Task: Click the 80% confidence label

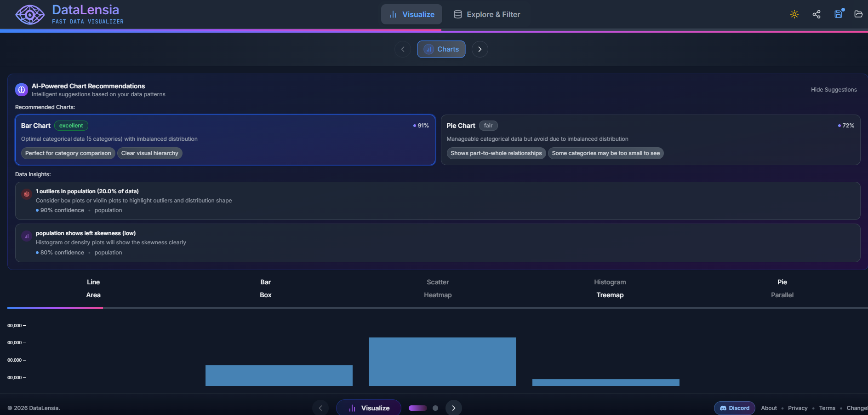Action: pos(62,253)
